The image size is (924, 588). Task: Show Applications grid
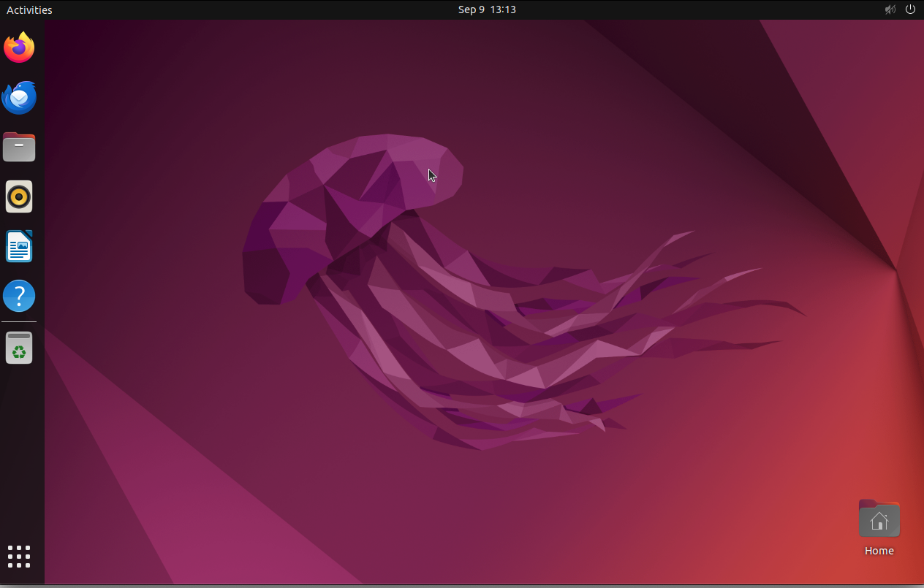point(19,556)
